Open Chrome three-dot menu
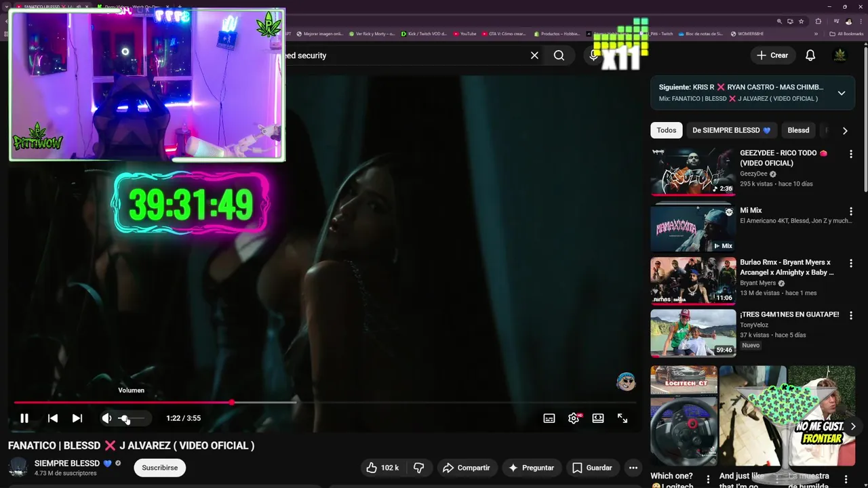 pos(861,21)
